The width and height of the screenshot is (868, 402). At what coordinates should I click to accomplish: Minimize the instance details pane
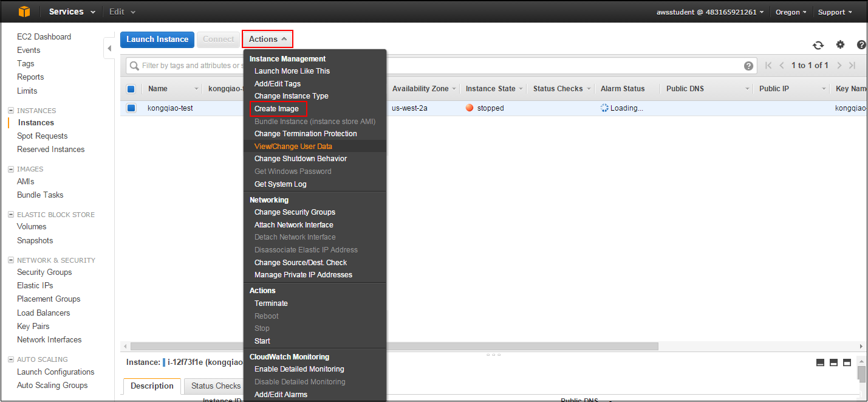tap(820, 362)
